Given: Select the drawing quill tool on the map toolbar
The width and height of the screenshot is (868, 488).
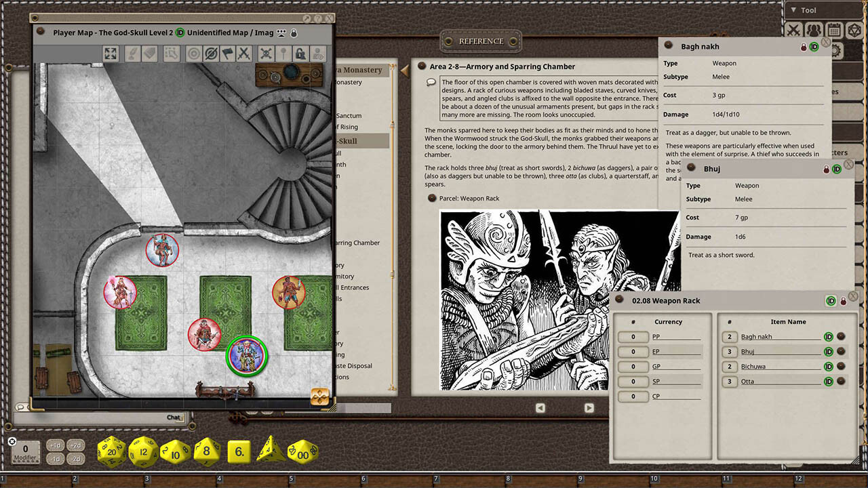Looking at the screenshot, I should pos(133,54).
